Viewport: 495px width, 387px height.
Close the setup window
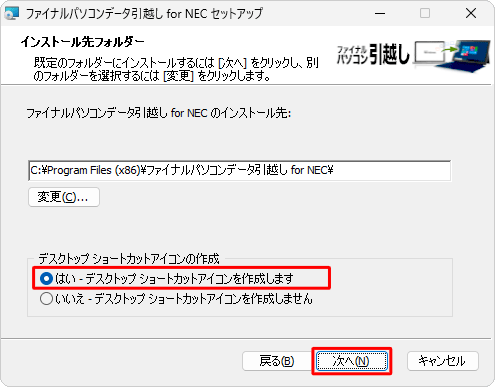(471, 13)
